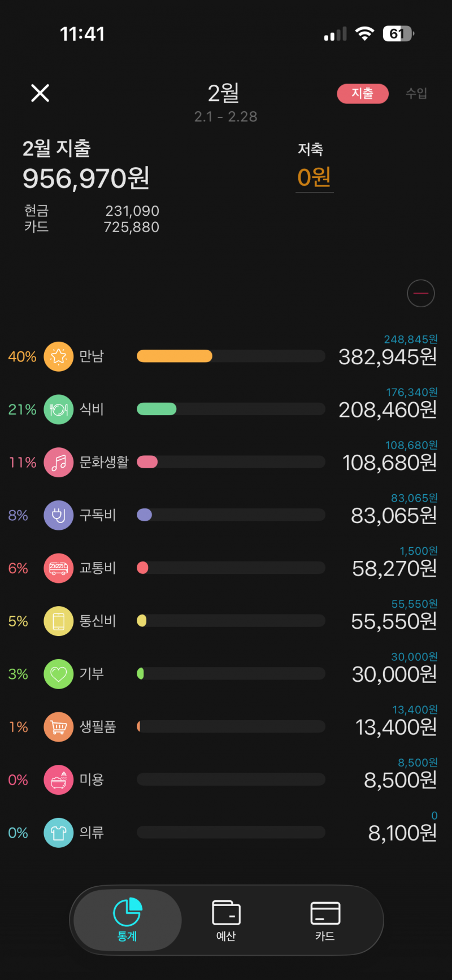
Task: Switch to the 지출 expense view
Action: (363, 94)
